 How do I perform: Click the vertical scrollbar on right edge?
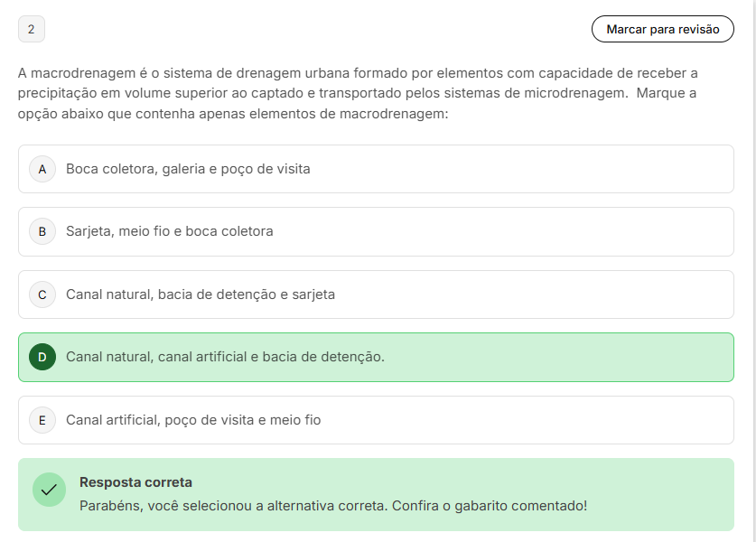pos(753,271)
